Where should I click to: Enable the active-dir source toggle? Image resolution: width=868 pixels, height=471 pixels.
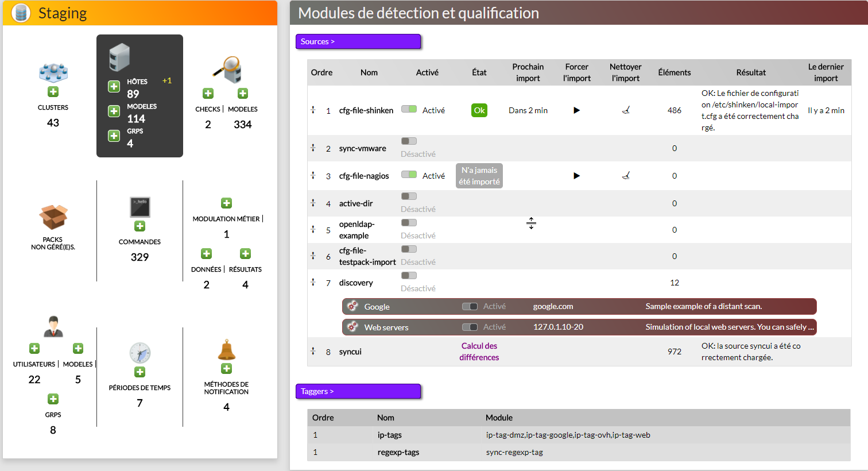[409, 196]
